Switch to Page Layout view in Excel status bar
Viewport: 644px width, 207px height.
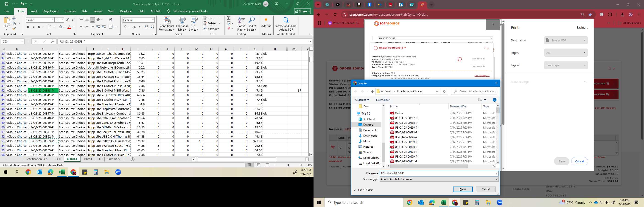click(258, 165)
